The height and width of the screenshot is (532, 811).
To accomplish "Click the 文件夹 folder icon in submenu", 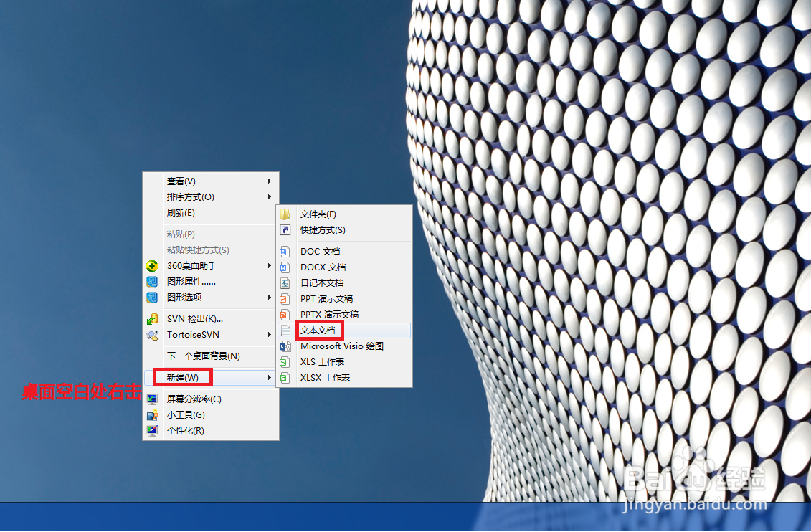I will click(286, 214).
